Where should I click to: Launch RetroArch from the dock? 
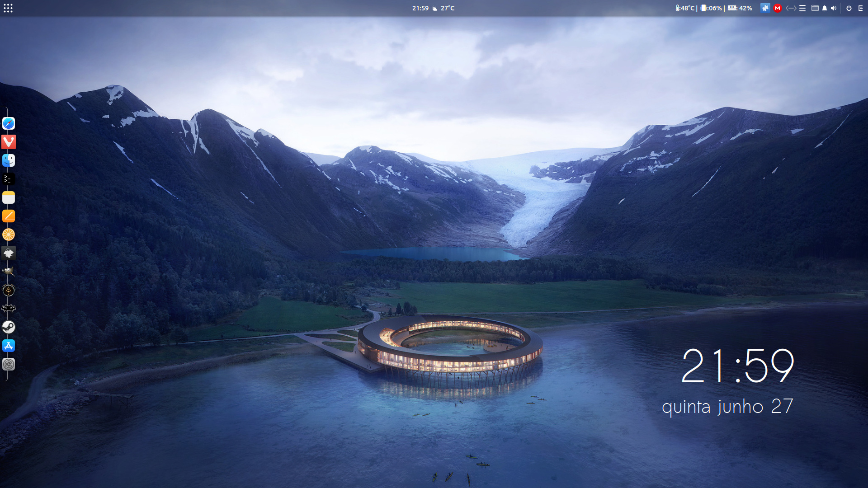(x=9, y=309)
